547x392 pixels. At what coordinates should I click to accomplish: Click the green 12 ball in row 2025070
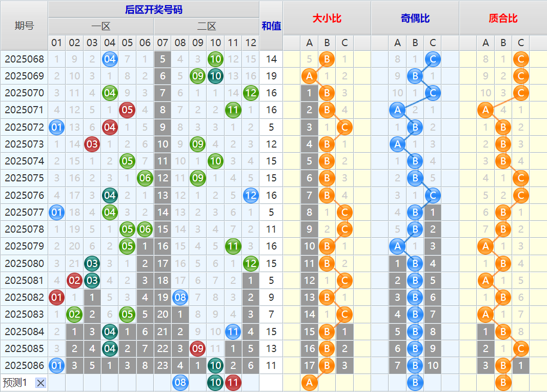251,93
